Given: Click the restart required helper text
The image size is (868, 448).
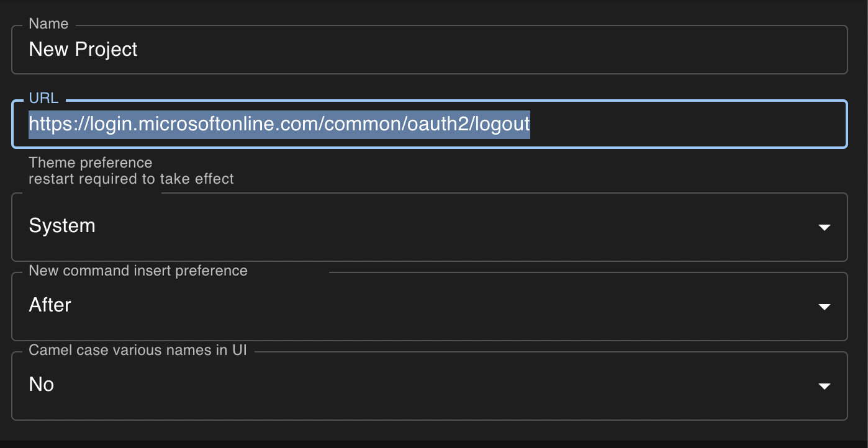Looking at the screenshot, I should pos(132,179).
